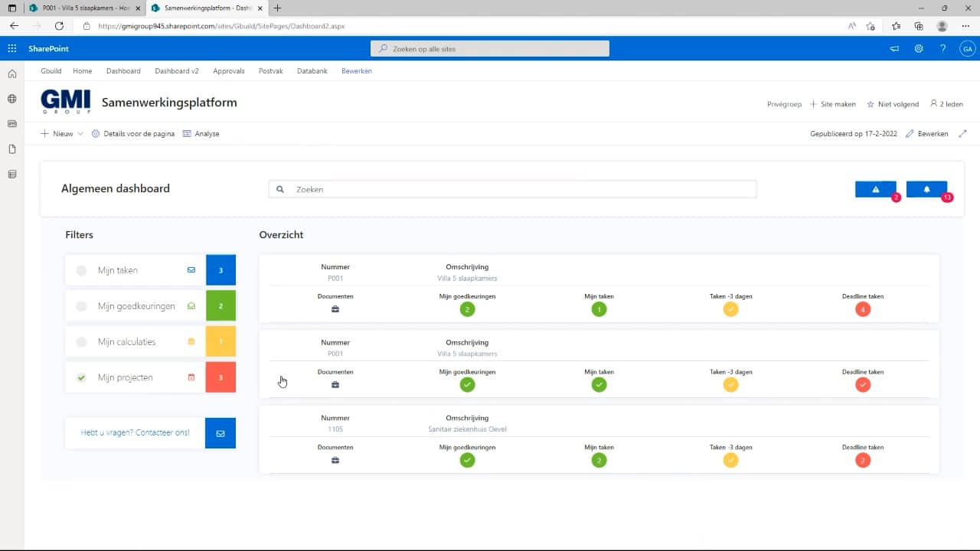Viewport: 980px width, 551px height.
Task: View the 2 leden members
Action: tap(947, 104)
